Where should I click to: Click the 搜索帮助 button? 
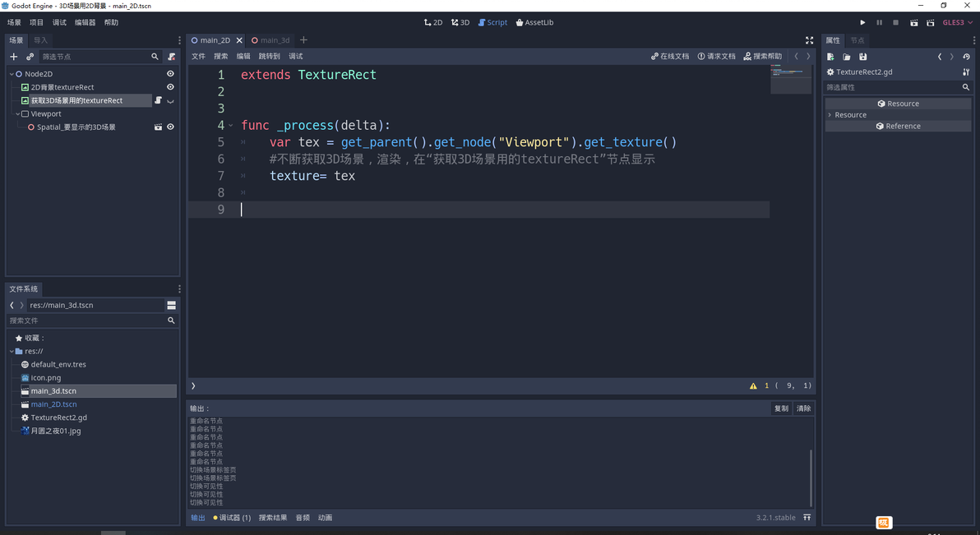point(762,56)
